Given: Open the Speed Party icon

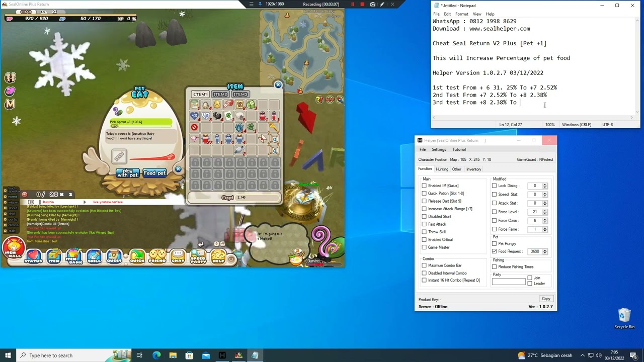Looking at the screenshot, I should [198, 256].
